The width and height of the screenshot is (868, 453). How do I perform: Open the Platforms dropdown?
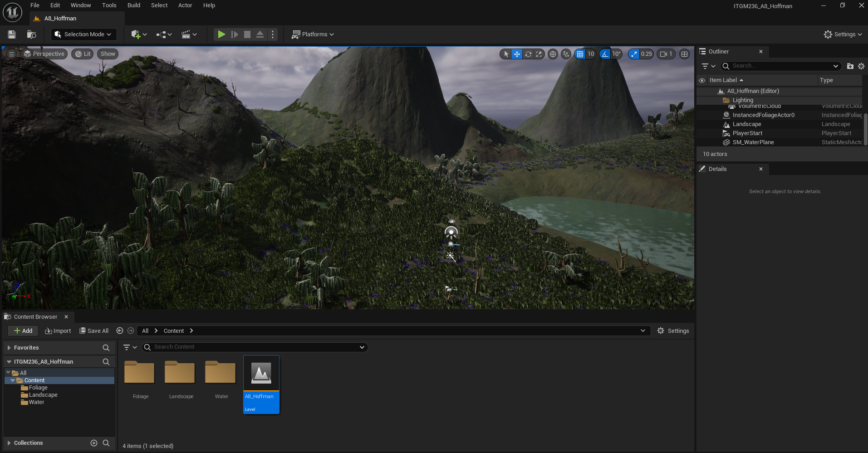(x=313, y=34)
